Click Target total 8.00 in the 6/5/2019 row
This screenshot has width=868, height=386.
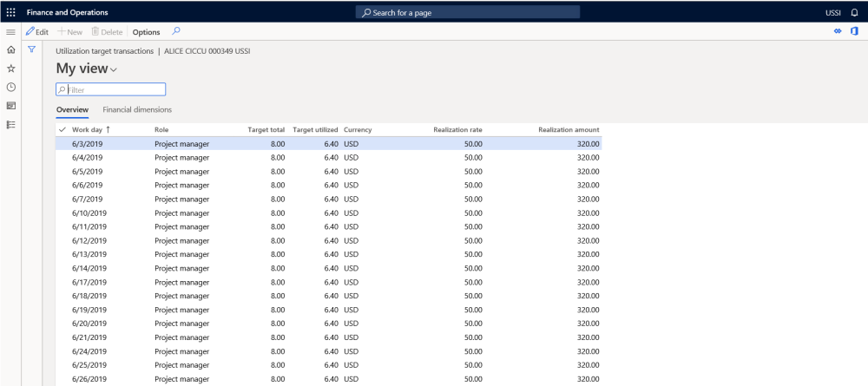pos(278,172)
